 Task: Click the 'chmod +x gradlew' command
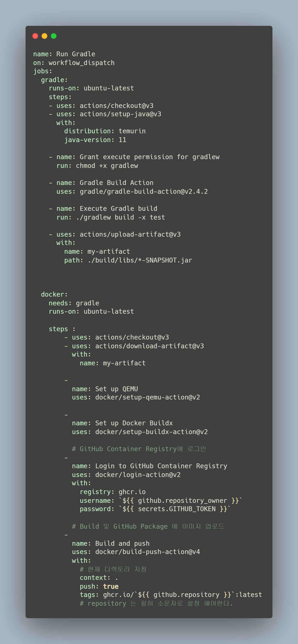click(107, 166)
